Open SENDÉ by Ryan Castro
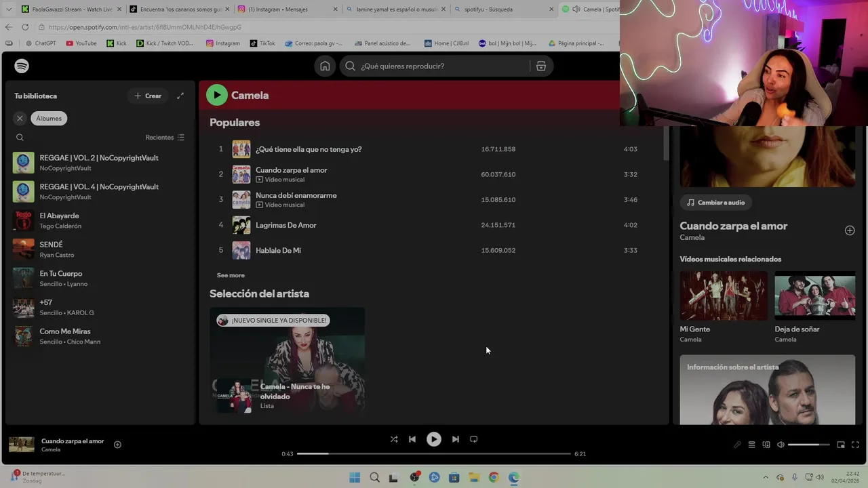Screen dimensions: 868x488 point(100,249)
